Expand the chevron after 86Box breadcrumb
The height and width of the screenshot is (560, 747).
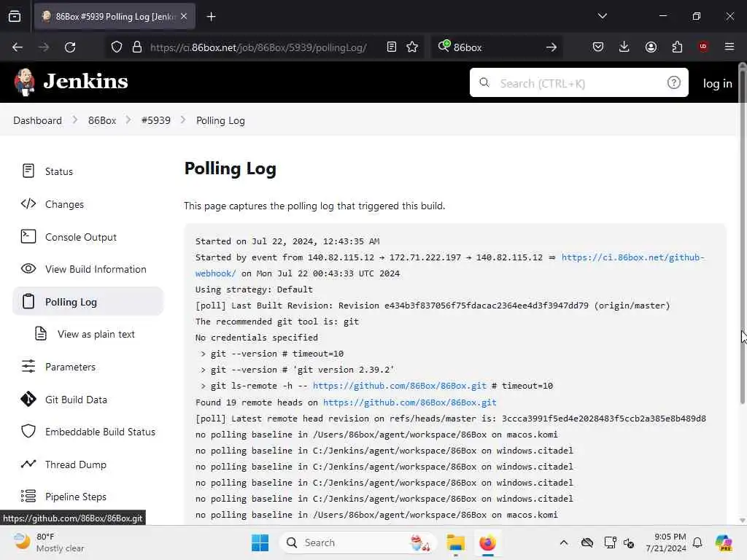128,120
